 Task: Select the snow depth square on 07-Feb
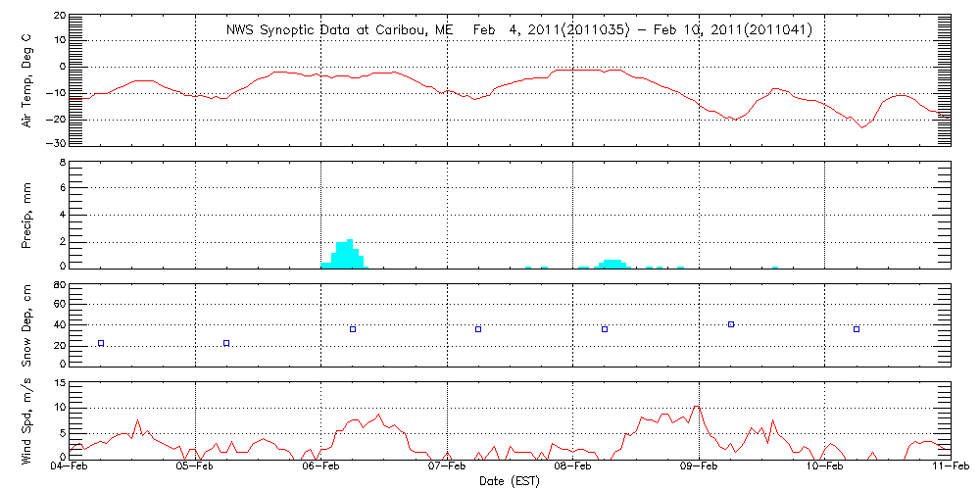pos(478,329)
